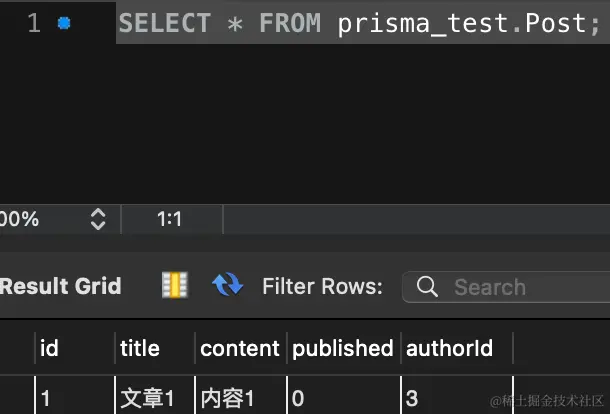Click the magnifier icon in Filter Rows
This screenshot has height=414, width=610.
[427, 287]
